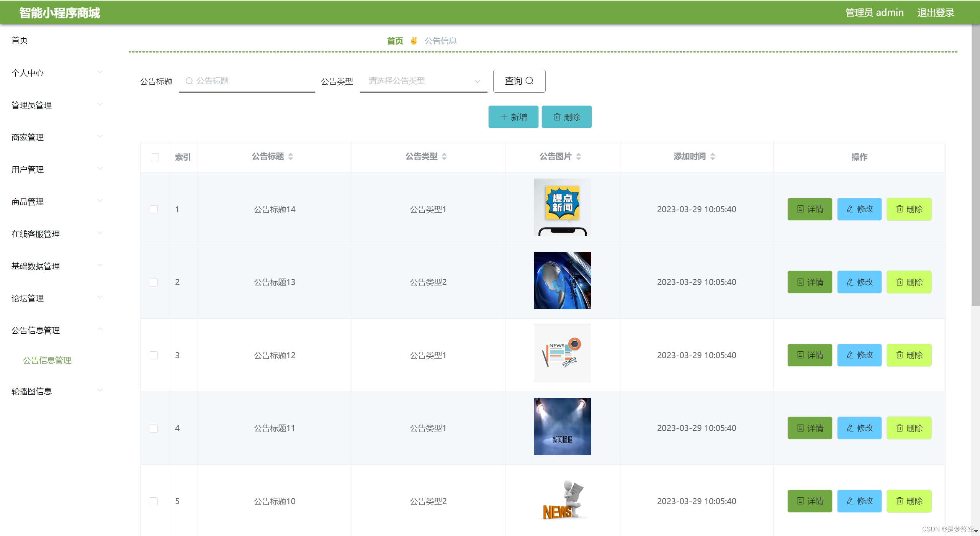Click the sort arrows beside 公告标题 header

[x=291, y=156]
